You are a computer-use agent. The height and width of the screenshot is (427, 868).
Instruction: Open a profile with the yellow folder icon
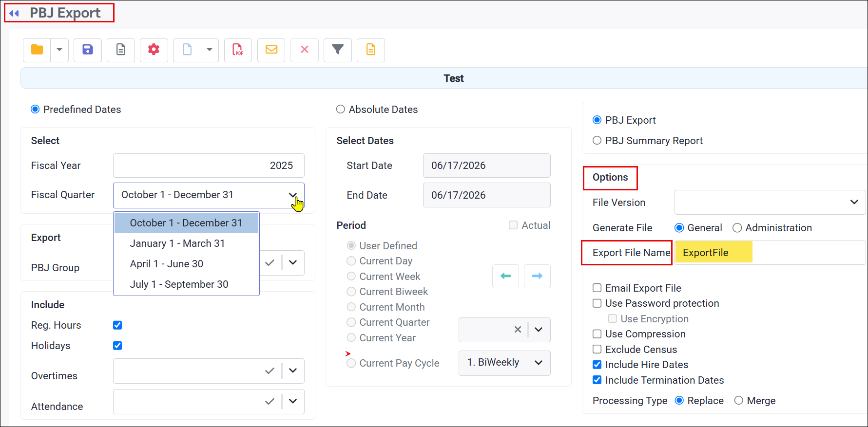37,50
